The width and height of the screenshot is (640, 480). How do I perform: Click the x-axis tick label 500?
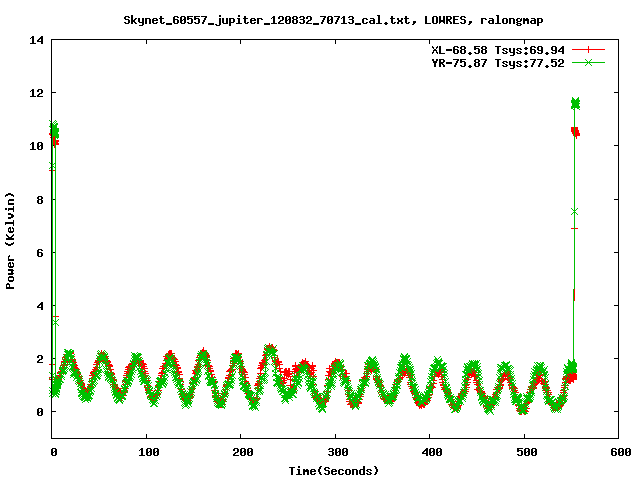pos(526,452)
